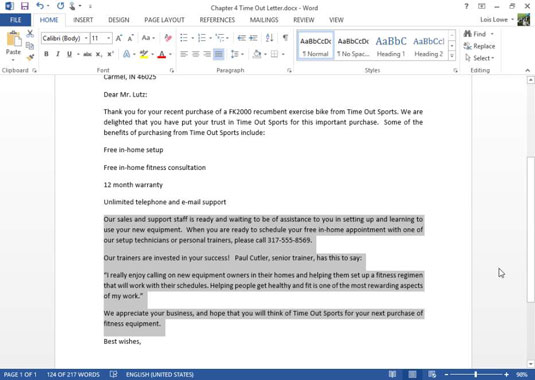Apply strikethrough to selected text
Screen dimensions: 535x380
(x=87, y=54)
